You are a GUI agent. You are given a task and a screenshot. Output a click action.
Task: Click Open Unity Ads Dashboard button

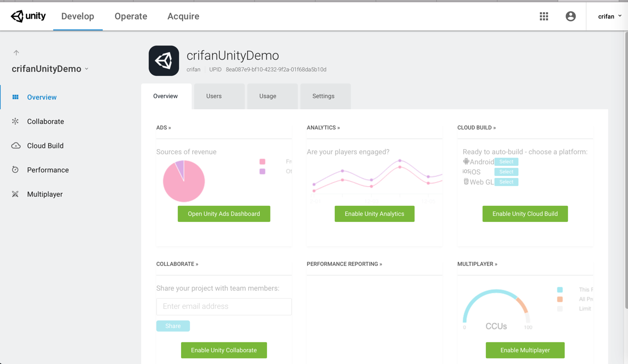click(x=224, y=214)
